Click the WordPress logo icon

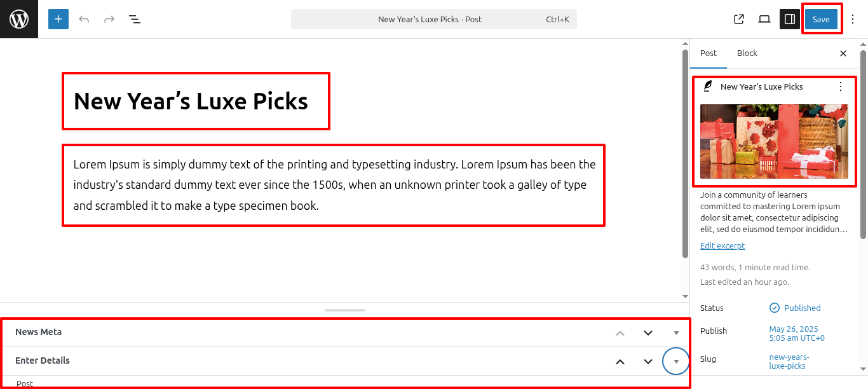click(19, 19)
